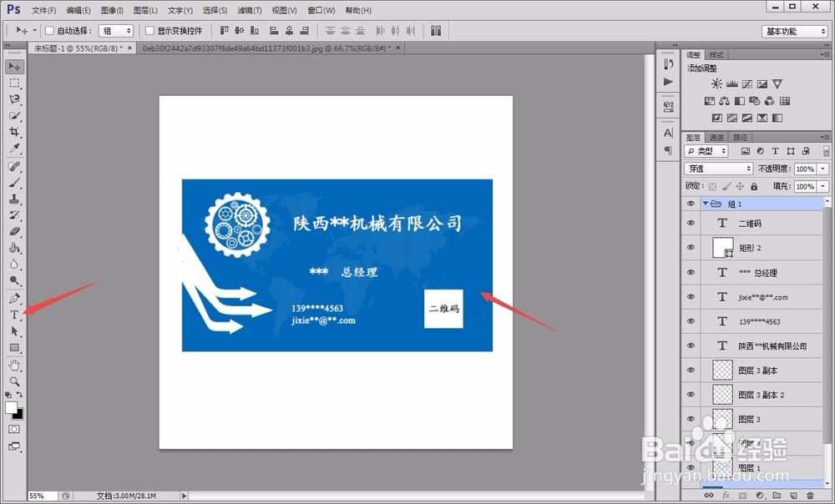Select the Horizontal Type tool
This screenshot has height=504, width=835.
(x=13, y=314)
